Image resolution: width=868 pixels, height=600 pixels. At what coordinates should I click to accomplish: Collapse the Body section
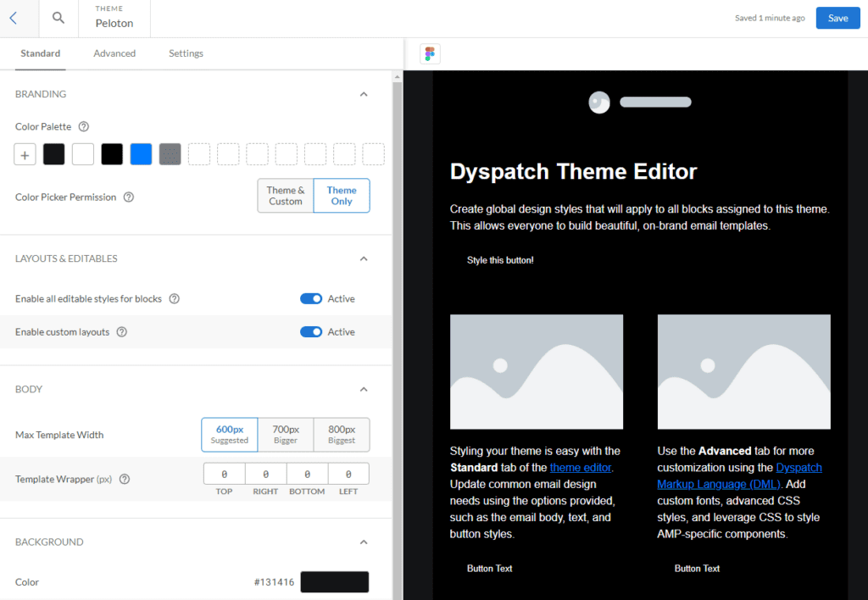click(364, 389)
